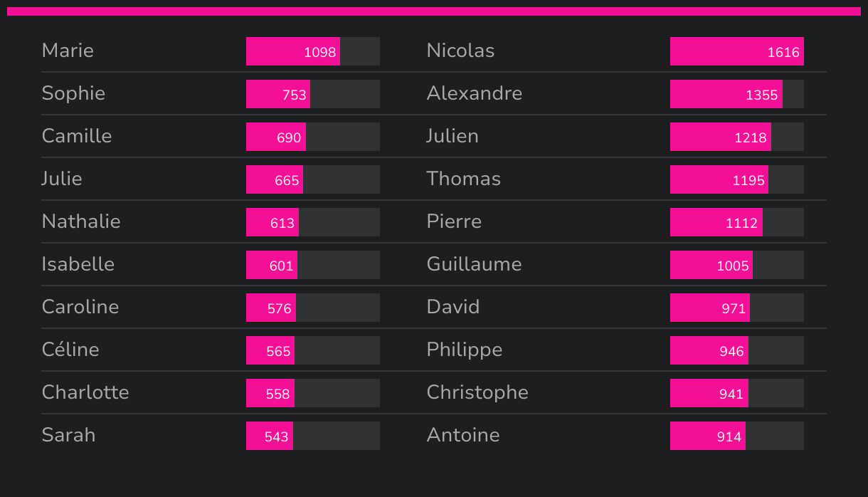868x497 pixels.
Task: Click the Marie bar showing 1098
Action: click(293, 51)
